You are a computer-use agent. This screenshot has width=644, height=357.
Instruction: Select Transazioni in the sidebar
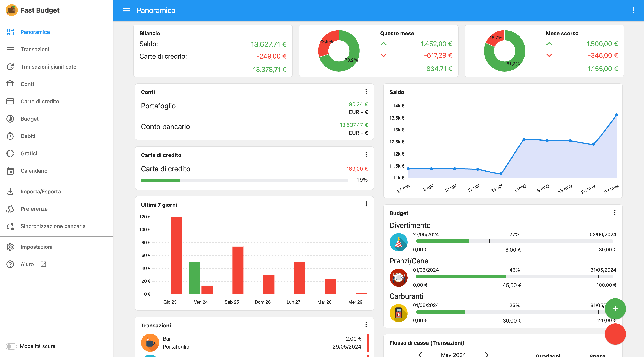pos(35,49)
